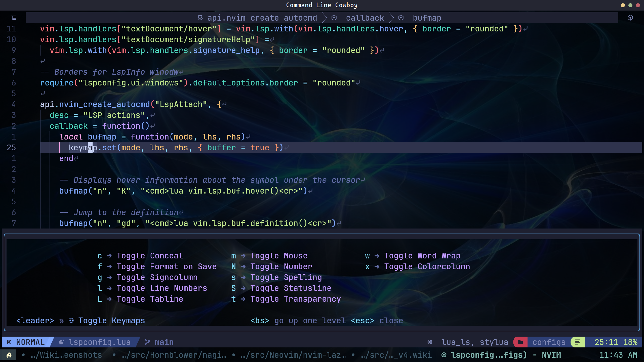Click the red folder icon before configs
The height and width of the screenshot is (362, 644).
click(x=520, y=342)
